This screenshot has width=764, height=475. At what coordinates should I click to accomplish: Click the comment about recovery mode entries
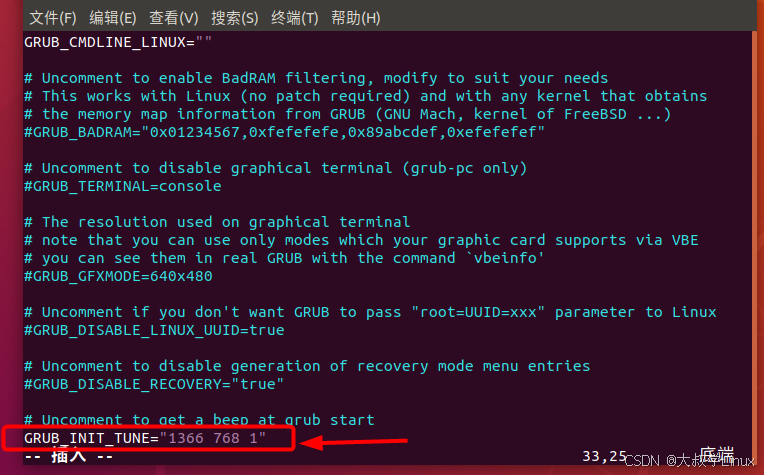pos(307,366)
